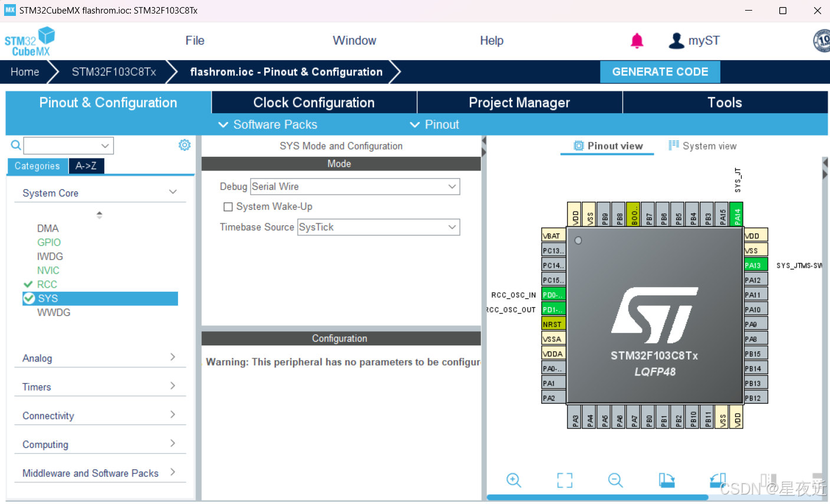Select the PC13 pin
The image size is (830, 504).
pos(554,251)
